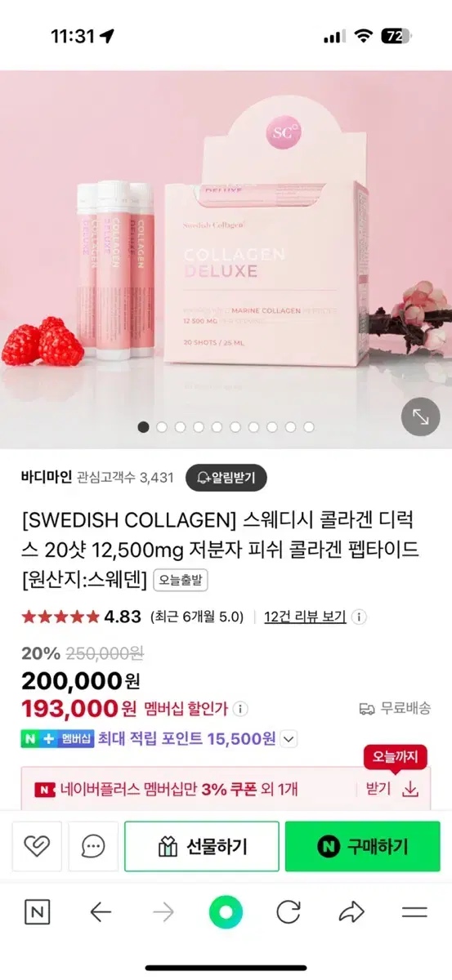Screen dimensions: 452x980
Task: Select the second image carousel dot
Action: click(x=162, y=426)
